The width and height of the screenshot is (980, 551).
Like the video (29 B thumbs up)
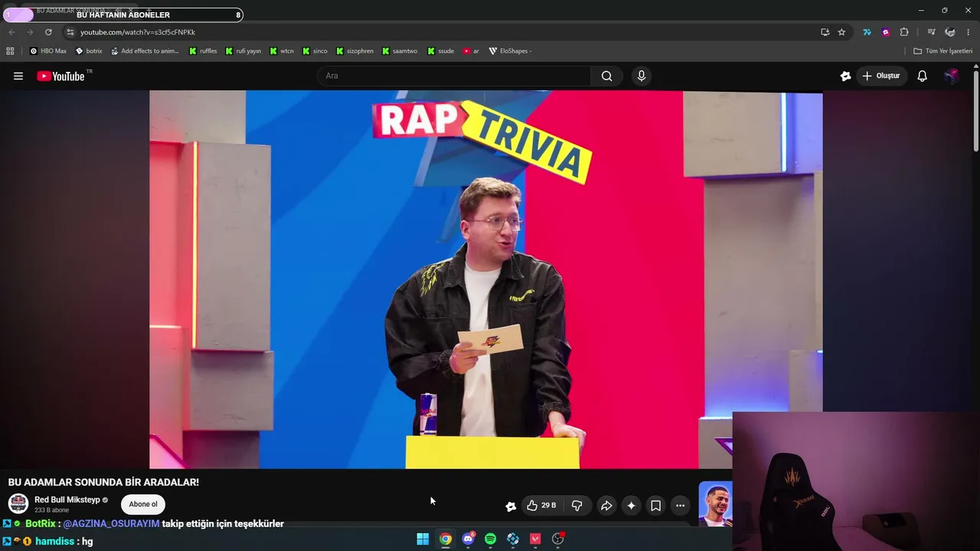(x=541, y=505)
